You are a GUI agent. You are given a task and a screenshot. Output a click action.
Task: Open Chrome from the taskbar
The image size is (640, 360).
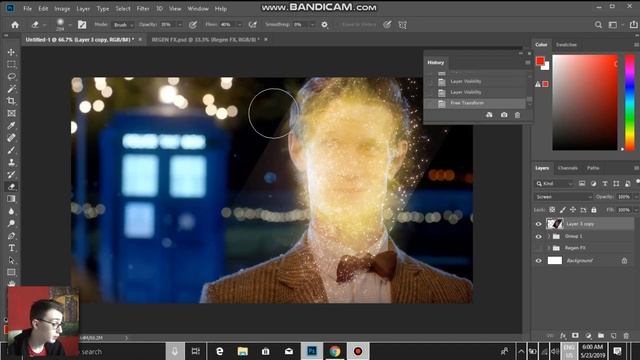tap(335, 351)
